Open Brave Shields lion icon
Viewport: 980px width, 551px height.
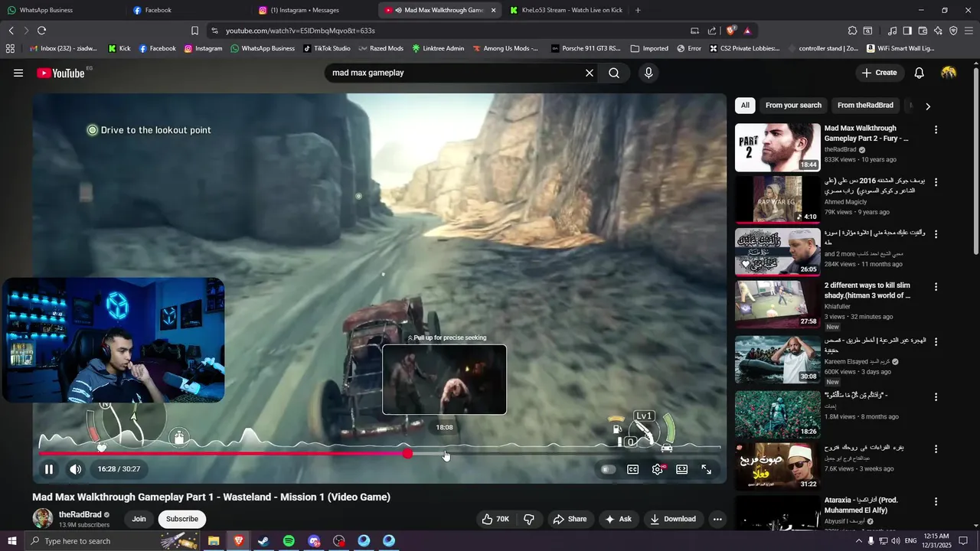(731, 31)
